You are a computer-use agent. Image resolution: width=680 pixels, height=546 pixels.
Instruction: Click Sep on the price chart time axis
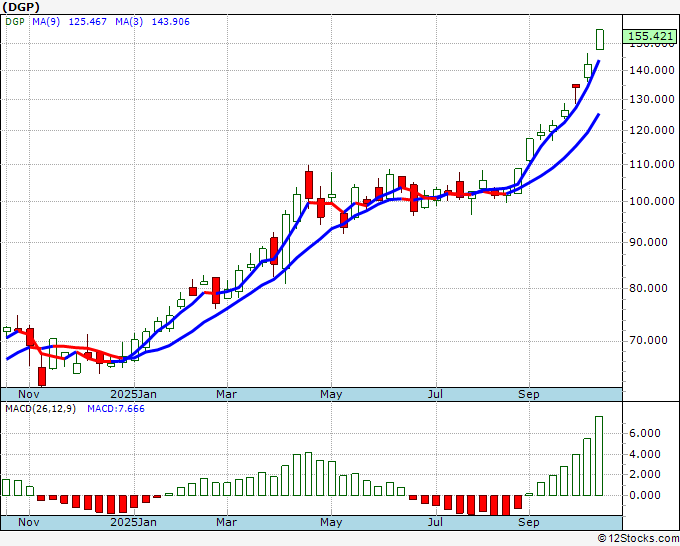pos(529,394)
